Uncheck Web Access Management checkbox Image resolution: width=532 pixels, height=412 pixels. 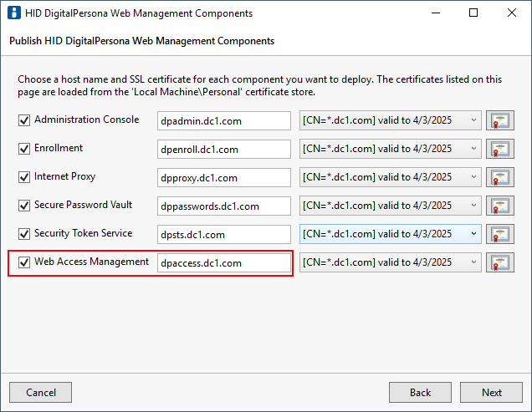pyautogui.click(x=24, y=262)
